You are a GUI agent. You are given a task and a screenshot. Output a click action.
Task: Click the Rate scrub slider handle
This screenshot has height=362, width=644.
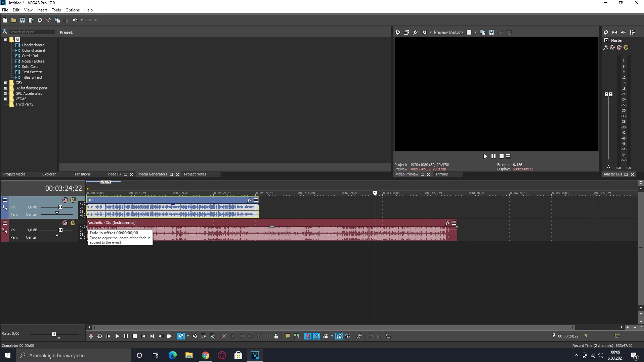[x=54, y=334]
